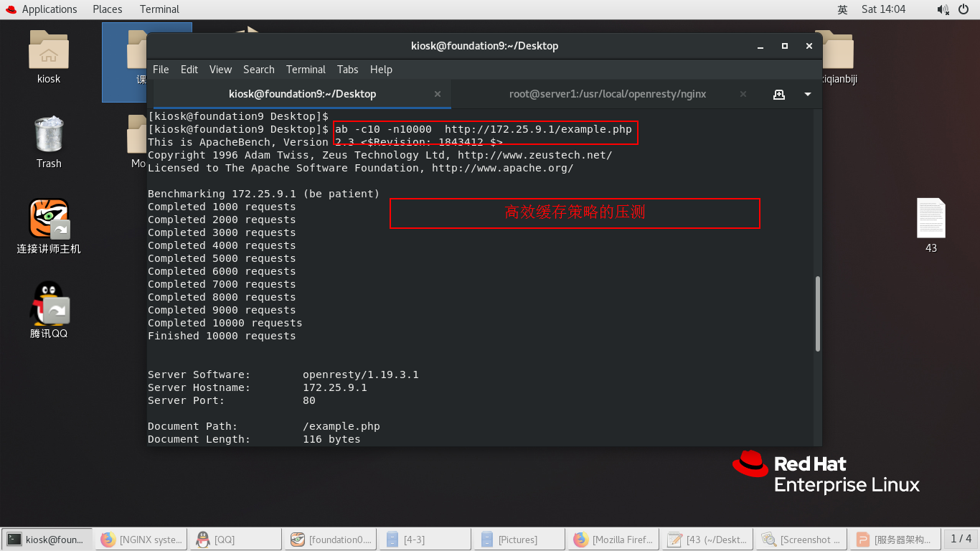Click the 'Server Software: openresty/1.19.3.1' line

283,375
